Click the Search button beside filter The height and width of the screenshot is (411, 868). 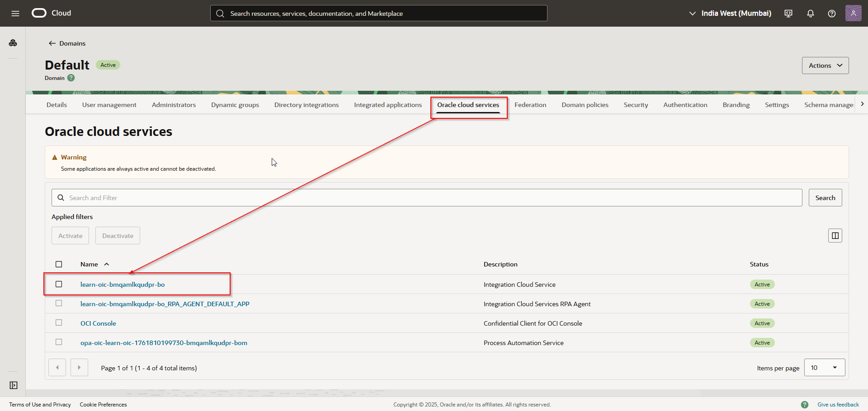(825, 198)
